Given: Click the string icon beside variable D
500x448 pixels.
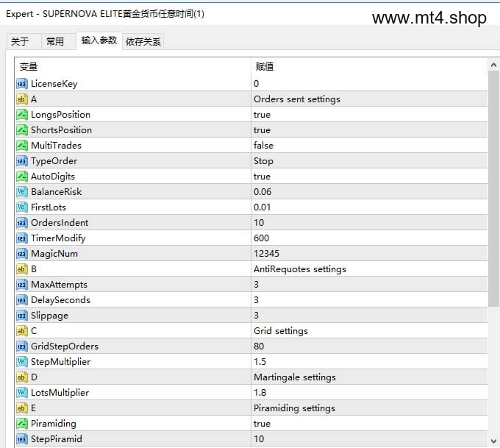Looking at the screenshot, I should (21, 377).
